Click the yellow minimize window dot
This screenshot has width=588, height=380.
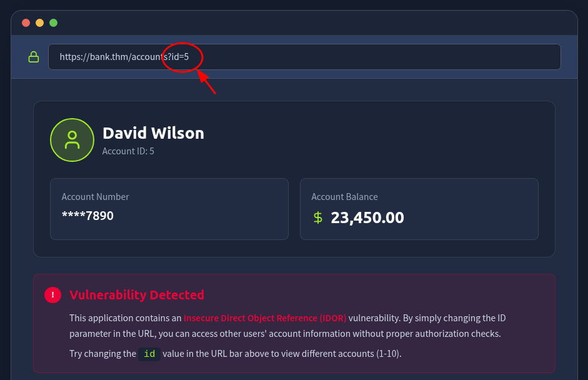click(x=39, y=22)
